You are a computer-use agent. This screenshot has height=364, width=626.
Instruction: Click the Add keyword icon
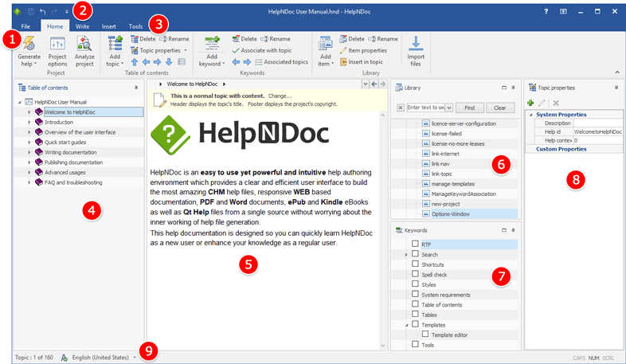point(212,43)
